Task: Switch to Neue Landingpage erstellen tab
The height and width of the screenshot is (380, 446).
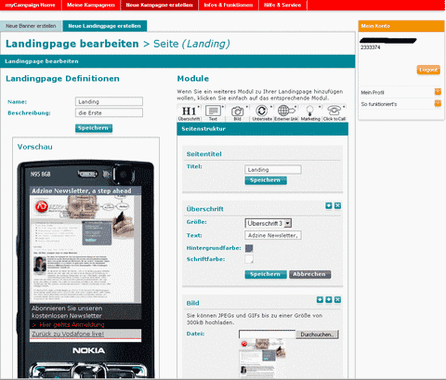Action: coord(105,26)
